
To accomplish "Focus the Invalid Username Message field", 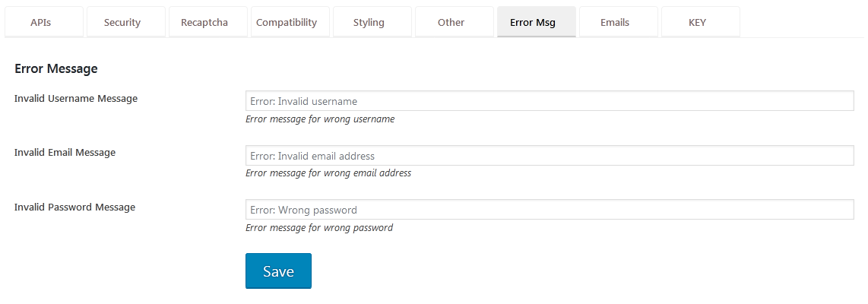I will point(550,101).
